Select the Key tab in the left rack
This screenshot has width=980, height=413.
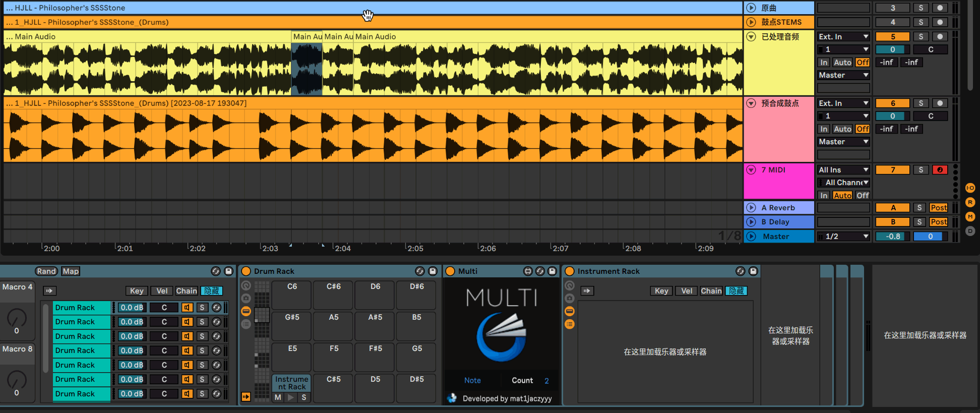coord(137,291)
